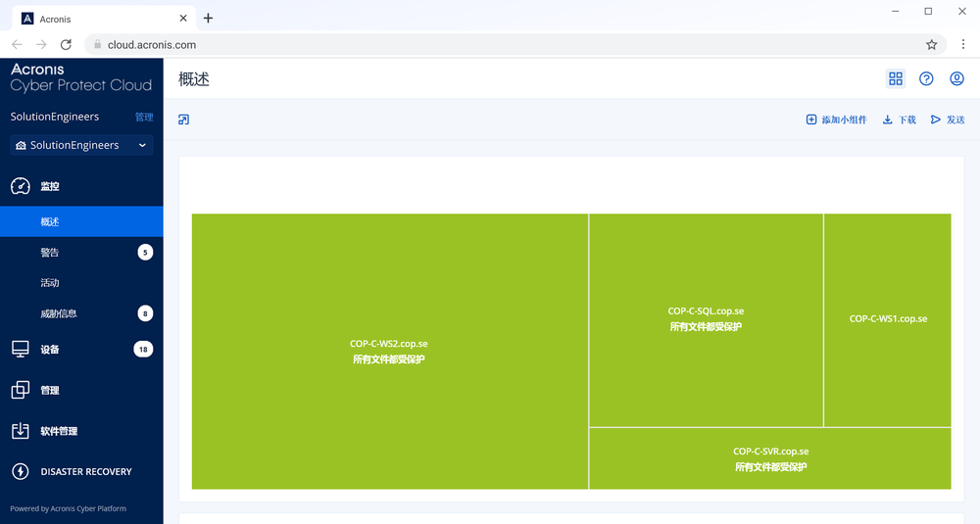Open the application grid switcher icon

click(896, 78)
